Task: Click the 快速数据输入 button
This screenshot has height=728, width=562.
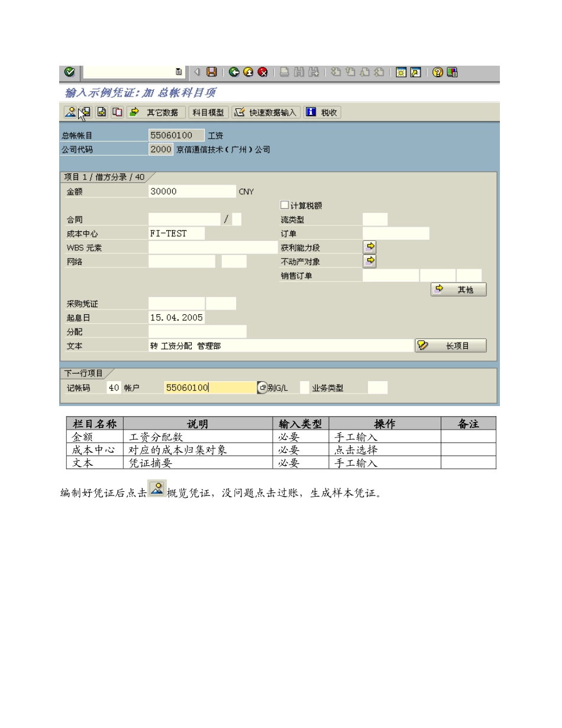Action: click(x=266, y=112)
